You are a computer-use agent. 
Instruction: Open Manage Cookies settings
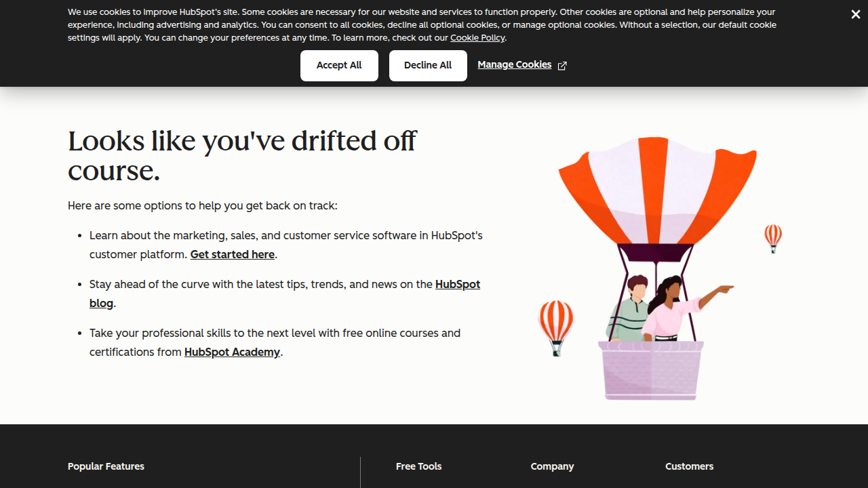pyautogui.click(x=515, y=64)
